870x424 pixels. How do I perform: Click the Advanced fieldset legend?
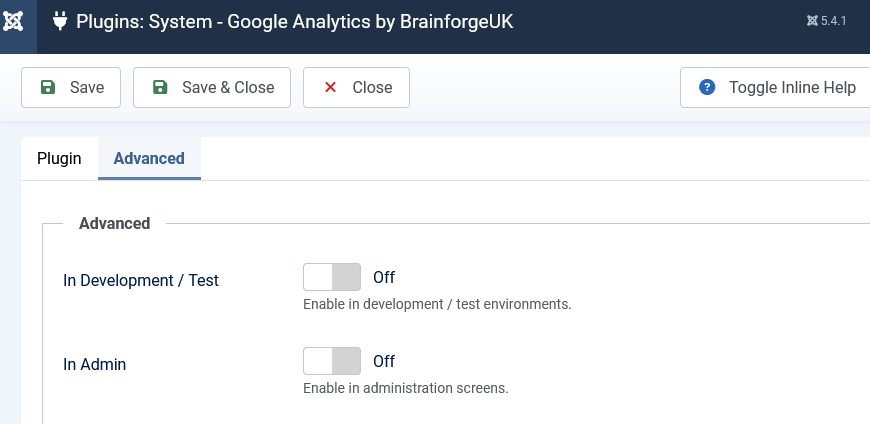(114, 223)
